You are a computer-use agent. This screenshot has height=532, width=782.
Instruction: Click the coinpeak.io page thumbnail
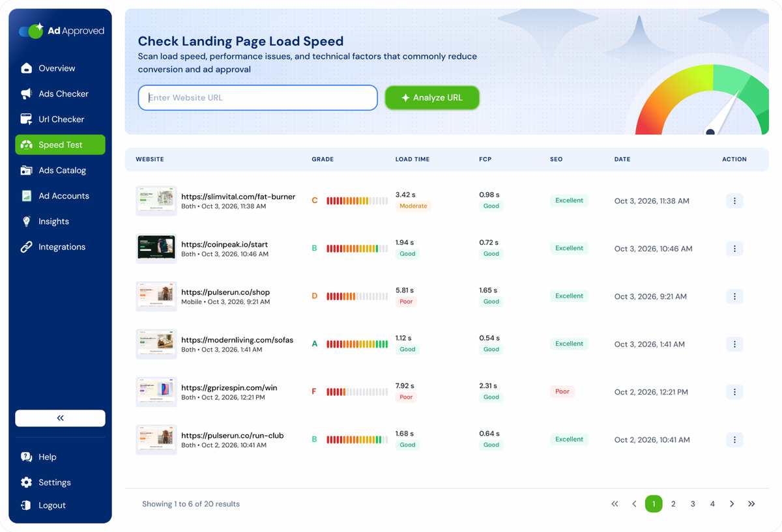pyautogui.click(x=156, y=249)
